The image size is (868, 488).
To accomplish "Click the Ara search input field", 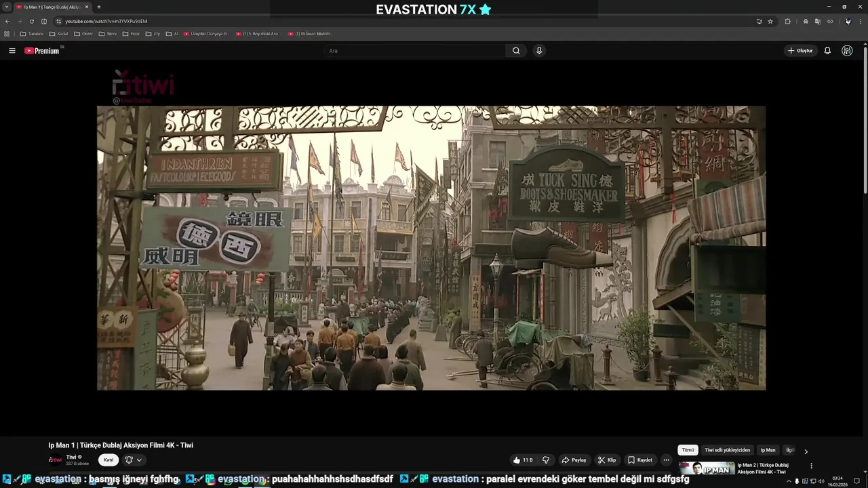I will [414, 51].
